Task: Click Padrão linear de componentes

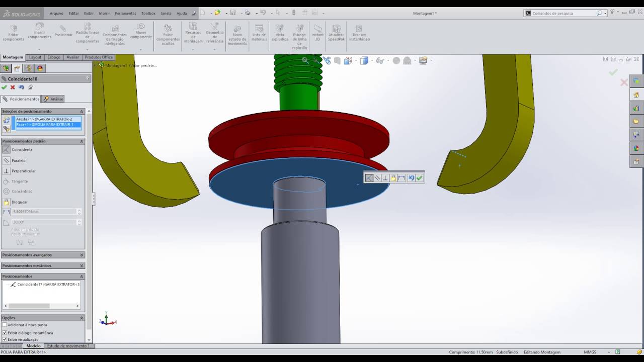Action: 88,33
